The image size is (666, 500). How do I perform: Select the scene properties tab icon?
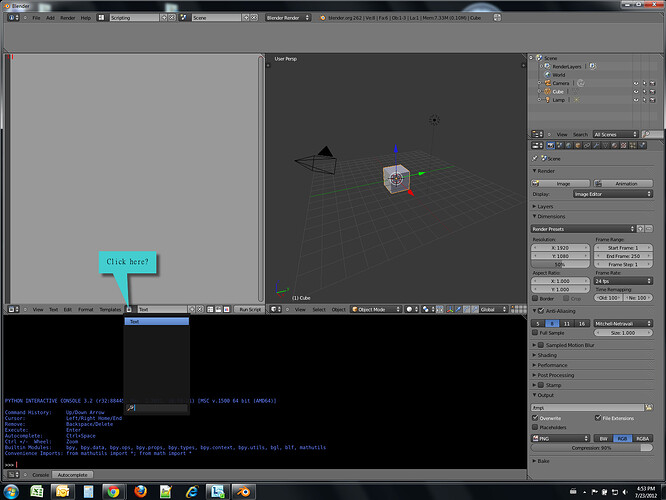(560, 145)
